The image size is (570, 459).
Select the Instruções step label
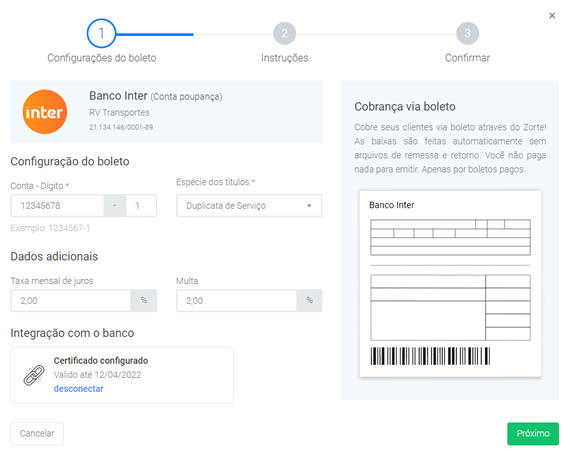tap(284, 58)
